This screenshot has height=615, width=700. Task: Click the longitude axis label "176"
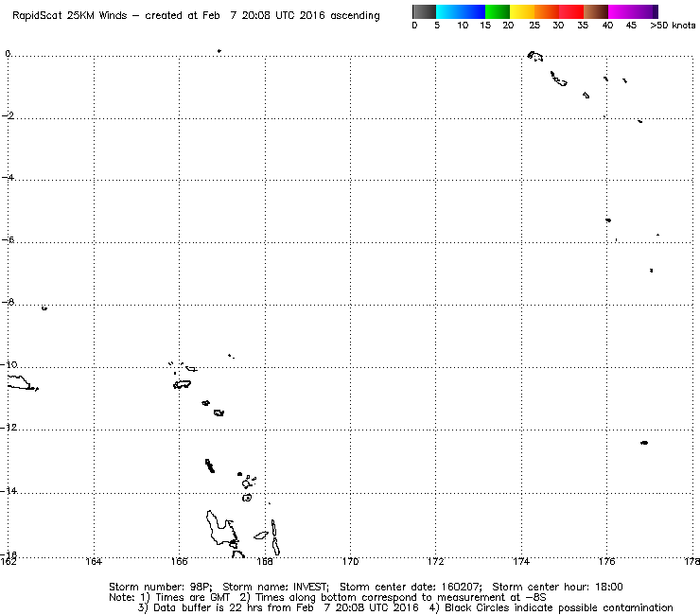click(607, 561)
